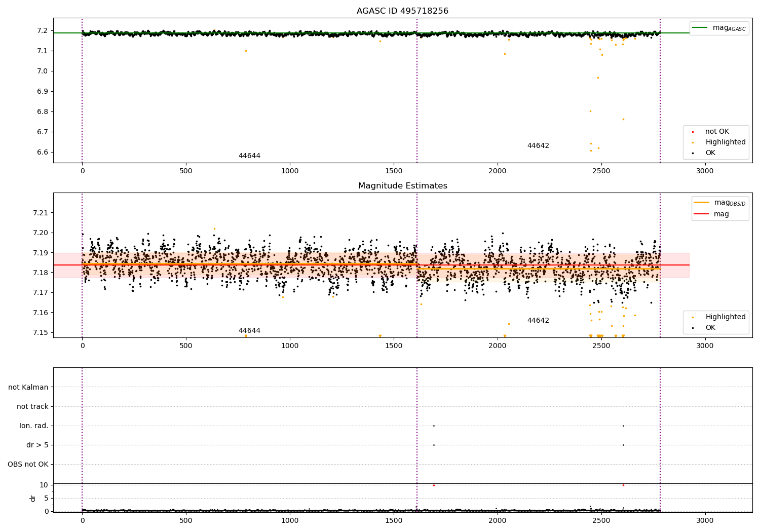The image size is (760, 532).
Task: Click the 6.6 tick on top panel y-axis
Action: pos(43,153)
